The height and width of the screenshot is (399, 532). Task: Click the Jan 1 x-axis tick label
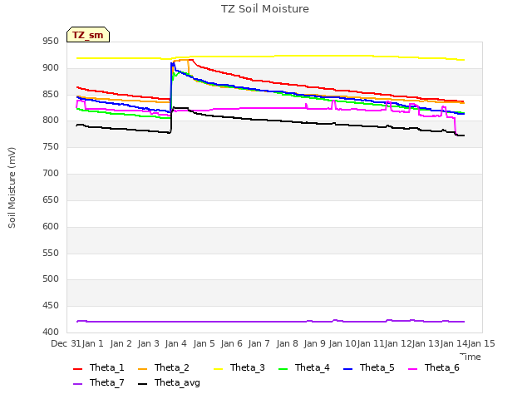(92, 343)
